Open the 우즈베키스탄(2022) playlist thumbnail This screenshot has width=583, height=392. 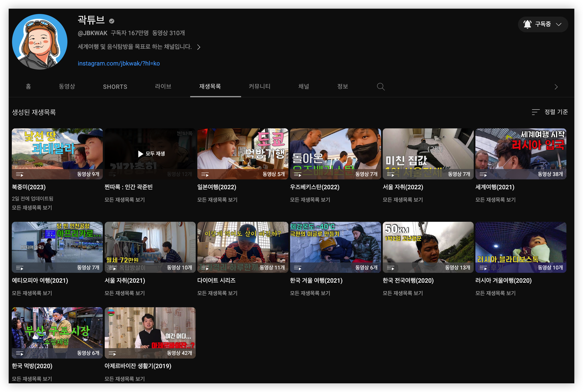[335, 153]
